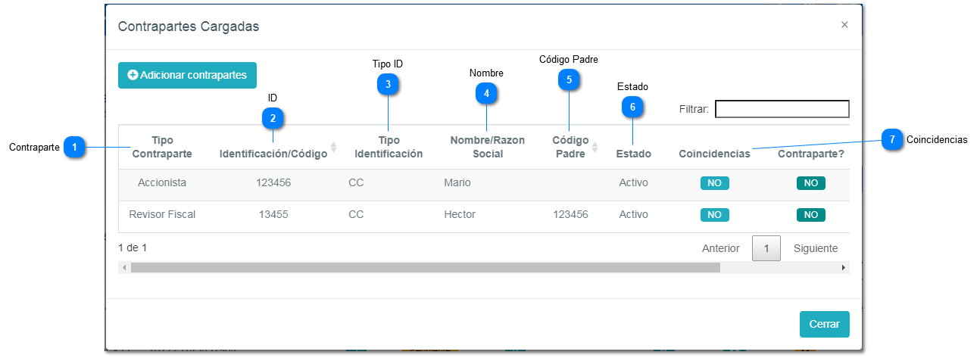Sort by Código Padre column arrows

pos(595,147)
